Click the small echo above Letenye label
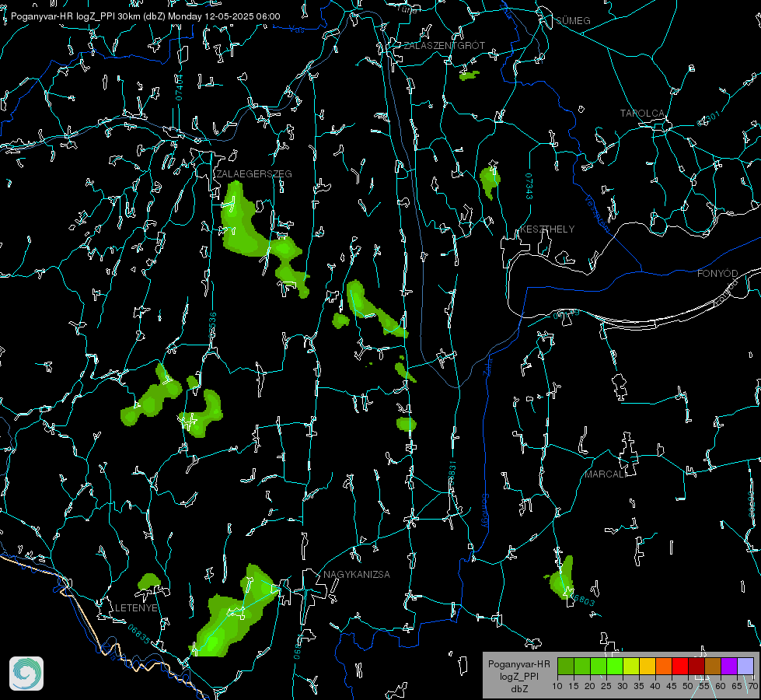The height and width of the screenshot is (700, 761). tap(148, 582)
